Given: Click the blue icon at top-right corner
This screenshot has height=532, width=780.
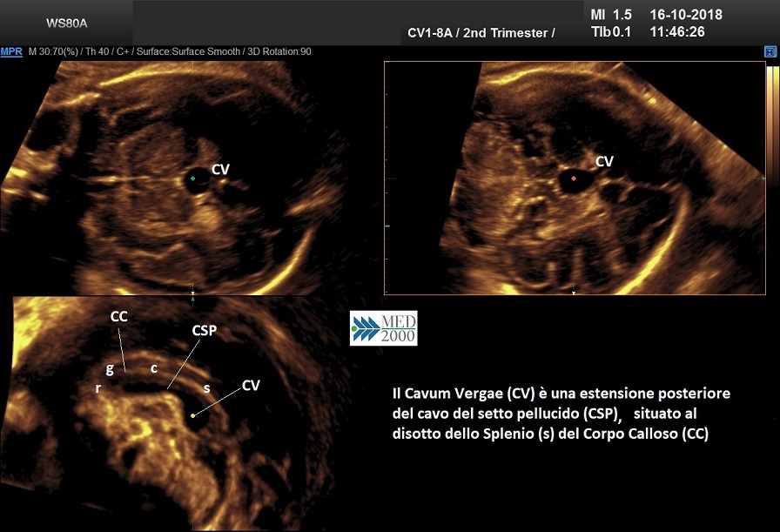Looking at the screenshot, I should [x=770, y=52].
